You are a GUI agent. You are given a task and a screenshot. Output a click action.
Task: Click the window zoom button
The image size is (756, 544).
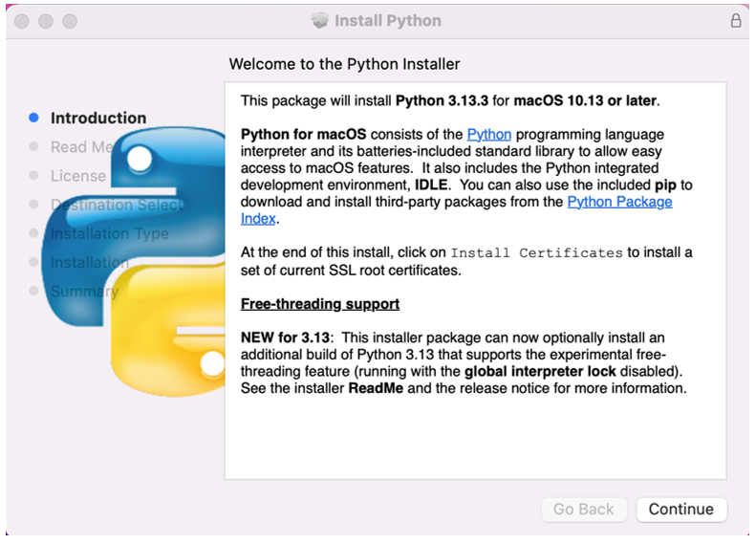pos(70,21)
